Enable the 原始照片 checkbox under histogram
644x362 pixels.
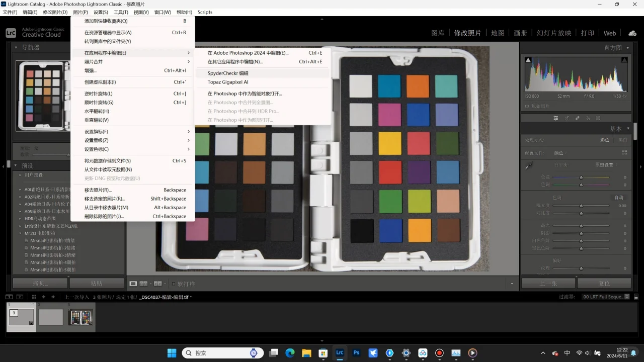coord(527,106)
